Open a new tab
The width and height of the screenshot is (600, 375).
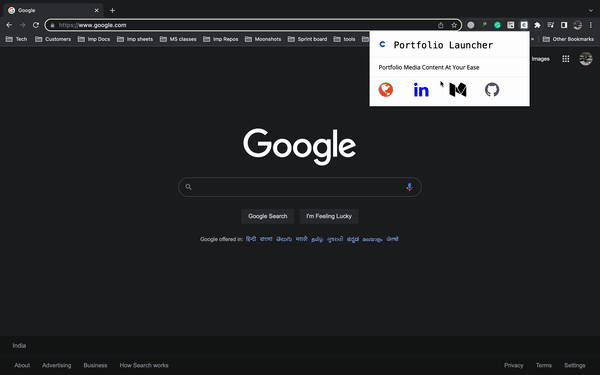coord(112,10)
